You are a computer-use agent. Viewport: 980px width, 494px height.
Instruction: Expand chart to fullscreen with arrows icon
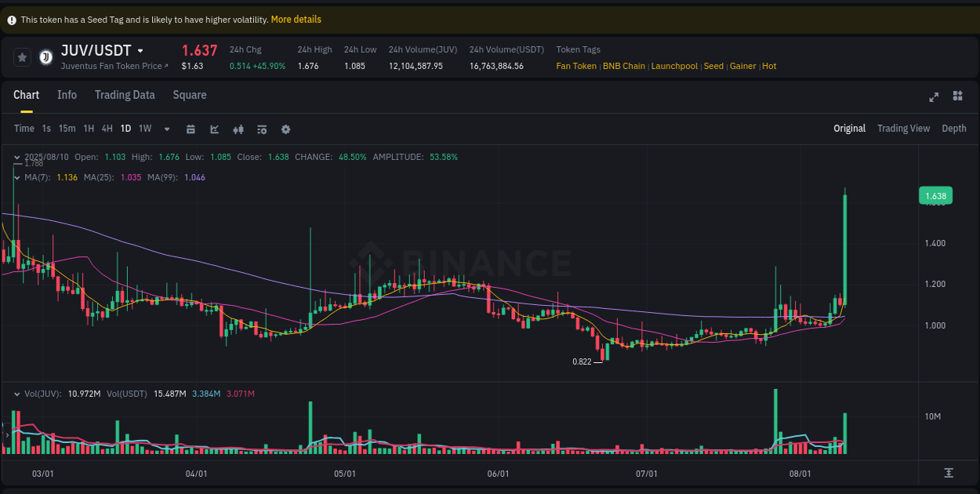click(934, 96)
